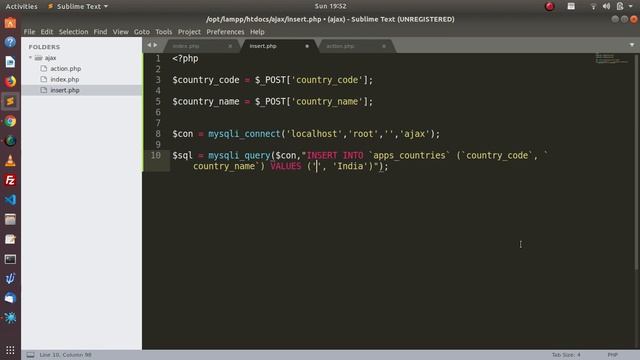640x360 pixels.
Task: Click the Sublime Text dock icon
Action: coord(10,101)
